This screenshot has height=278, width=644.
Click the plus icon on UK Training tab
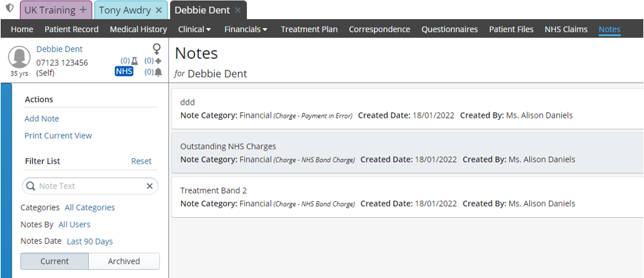point(83,10)
